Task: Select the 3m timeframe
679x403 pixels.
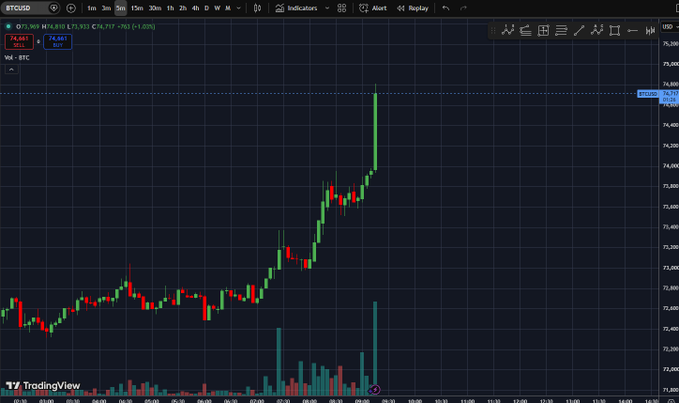Action: tap(106, 8)
